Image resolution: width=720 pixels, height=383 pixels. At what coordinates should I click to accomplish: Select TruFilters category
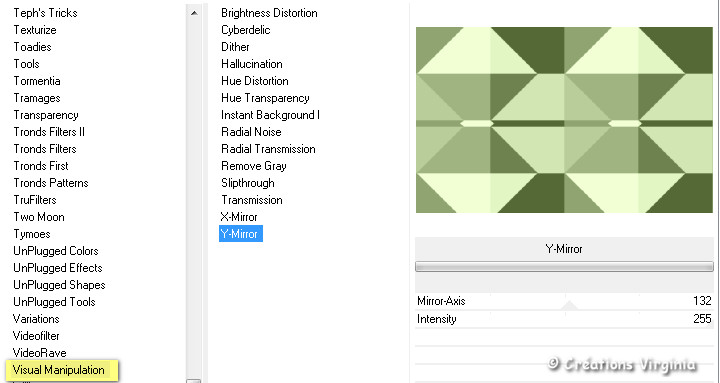[35, 200]
